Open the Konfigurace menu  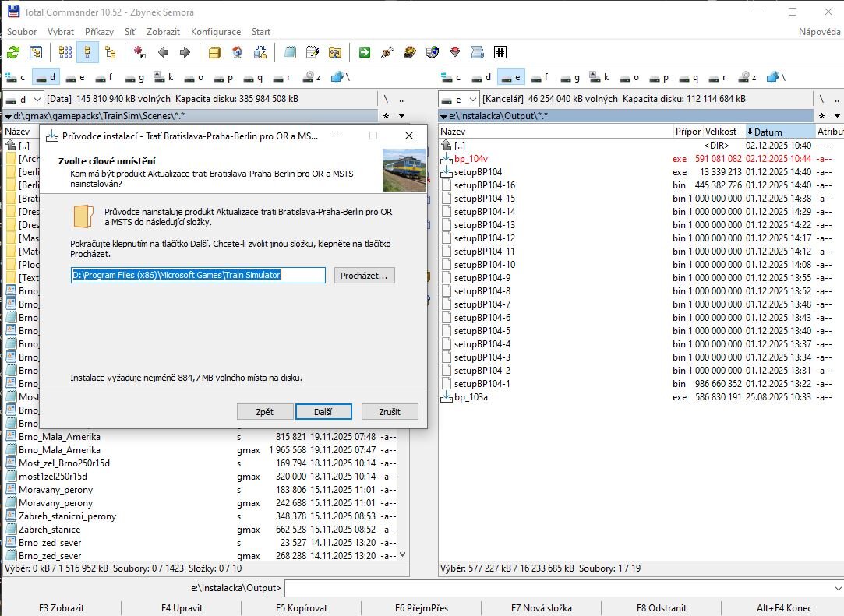216,32
